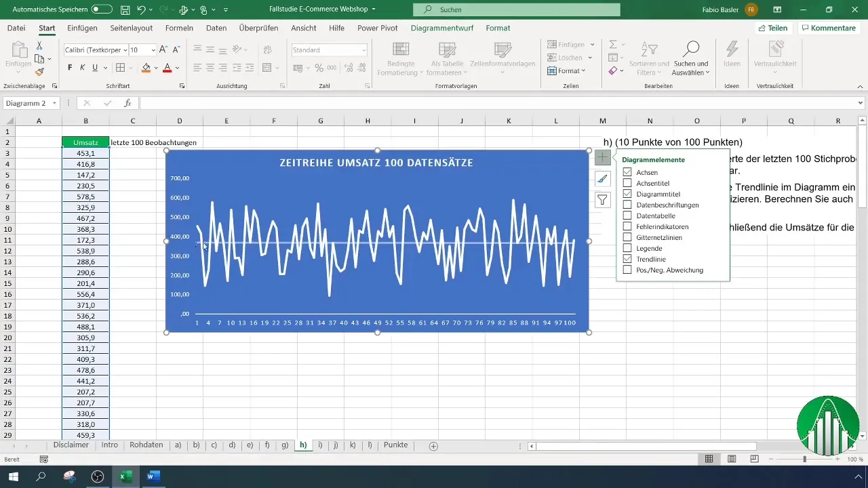This screenshot has width=868, height=488.
Task: Open chart filters funnel button
Action: point(602,200)
